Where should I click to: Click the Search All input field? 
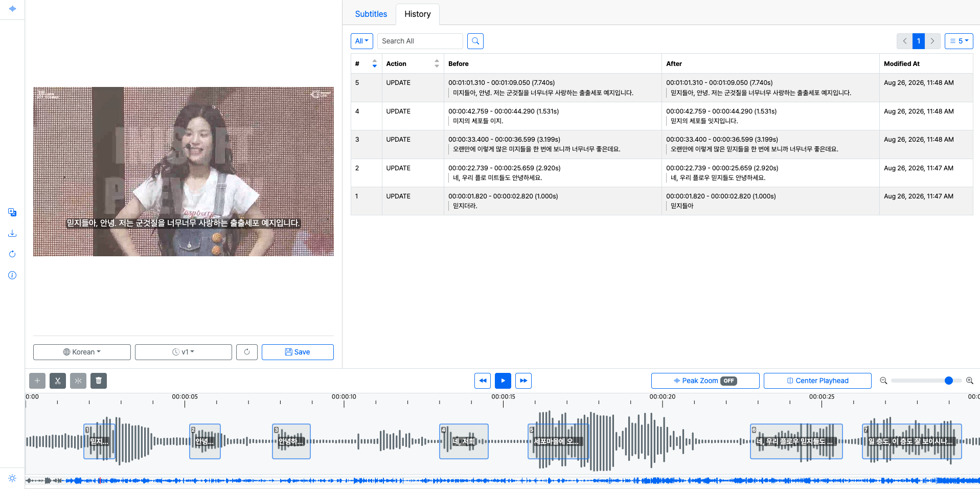tap(420, 41)
